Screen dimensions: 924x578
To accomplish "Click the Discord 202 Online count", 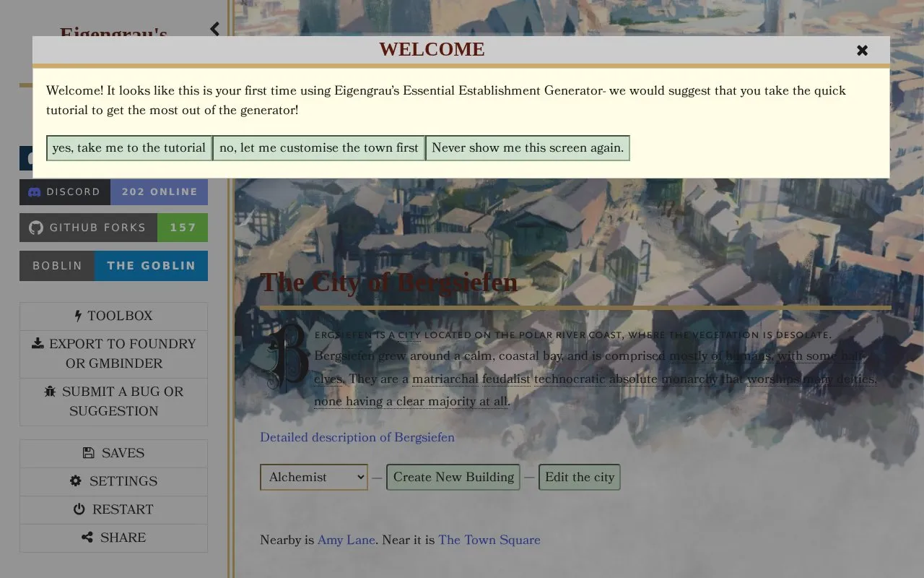I will click(x=160, y=192).
